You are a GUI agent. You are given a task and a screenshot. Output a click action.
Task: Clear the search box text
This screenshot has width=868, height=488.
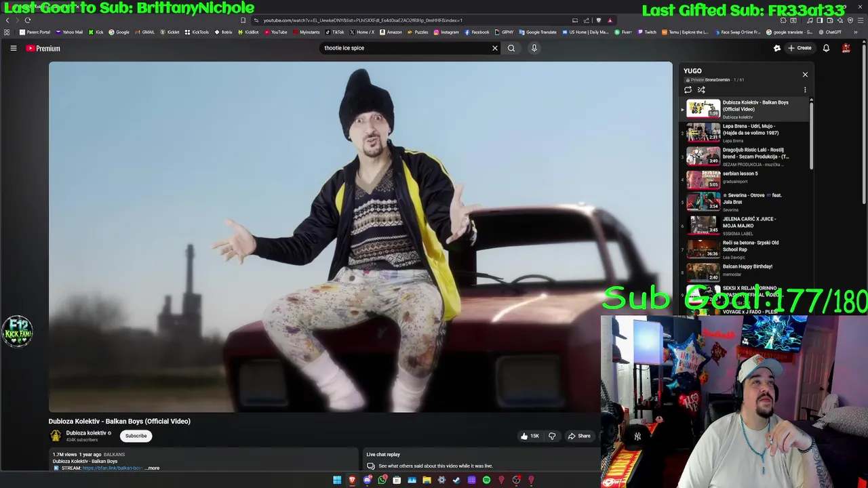tap(495, 48)
